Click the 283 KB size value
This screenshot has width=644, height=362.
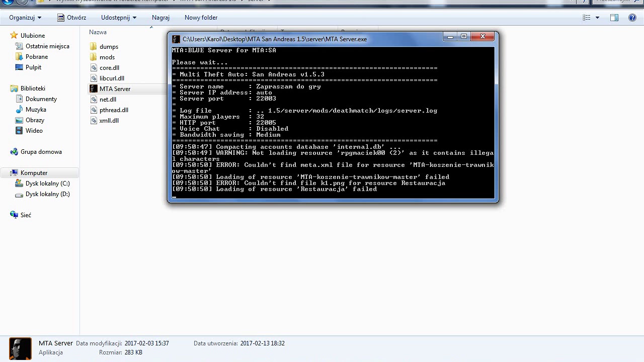[133, 352]
